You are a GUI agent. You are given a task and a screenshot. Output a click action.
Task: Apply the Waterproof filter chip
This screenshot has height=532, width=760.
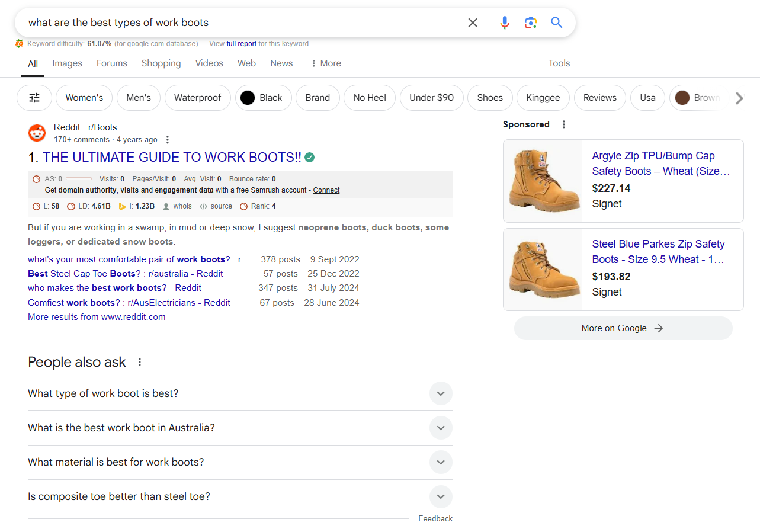pyautogui.click(x=197, y=98)
